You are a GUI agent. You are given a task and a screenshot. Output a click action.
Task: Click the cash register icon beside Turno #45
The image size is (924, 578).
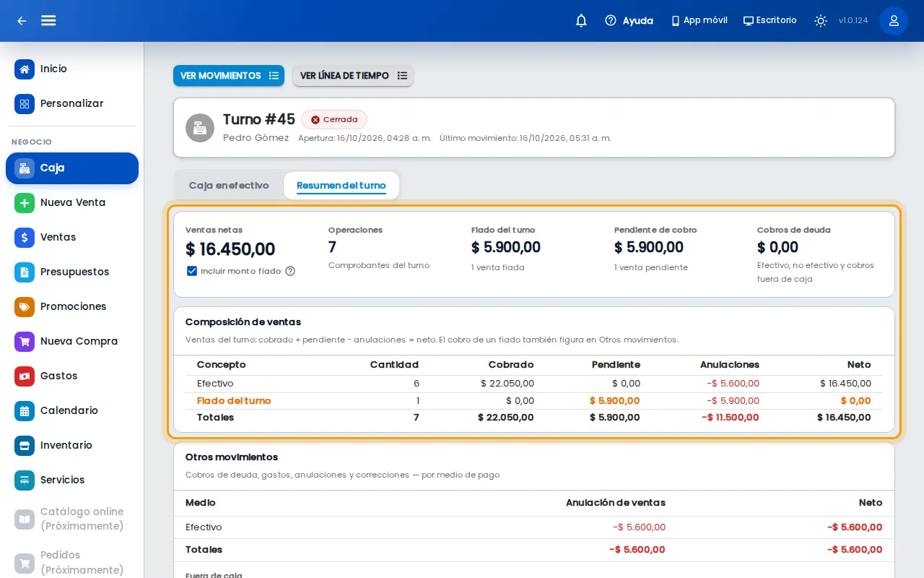click(200, 128)
